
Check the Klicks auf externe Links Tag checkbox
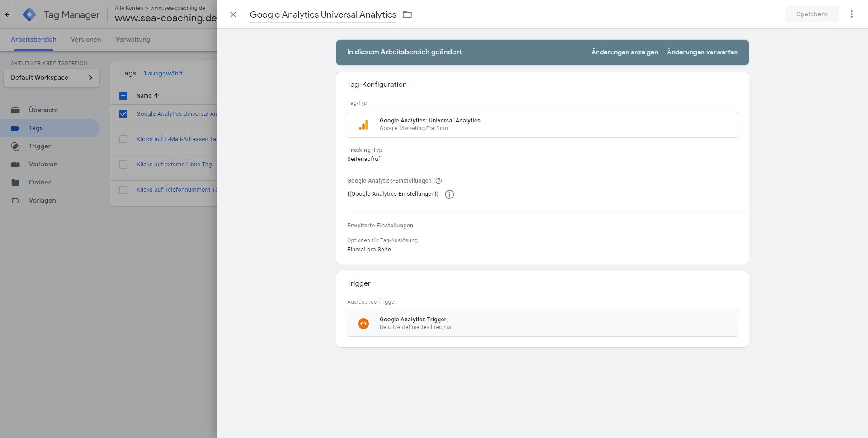click(123, 165)
